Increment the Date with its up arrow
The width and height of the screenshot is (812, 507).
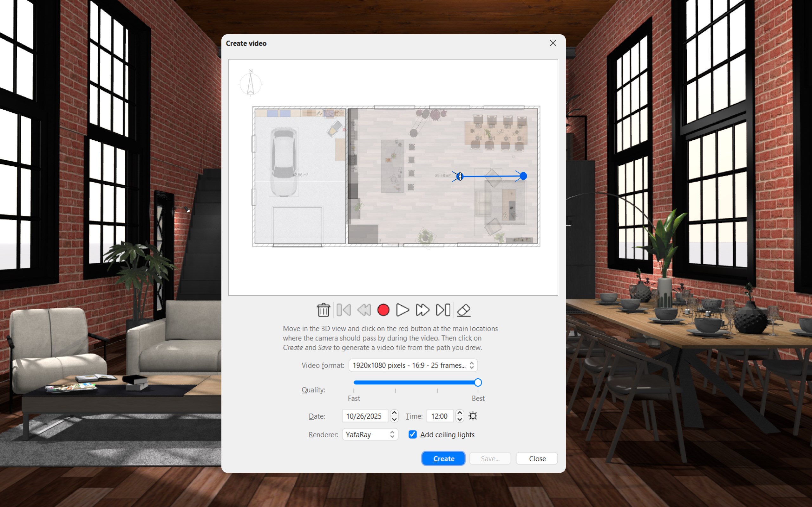(x=395, y=414)
